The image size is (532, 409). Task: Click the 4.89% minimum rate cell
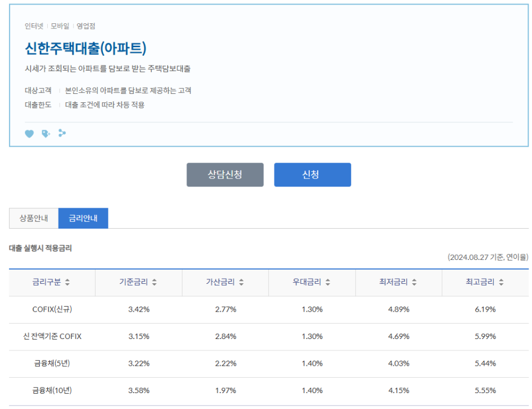point(398,309)
